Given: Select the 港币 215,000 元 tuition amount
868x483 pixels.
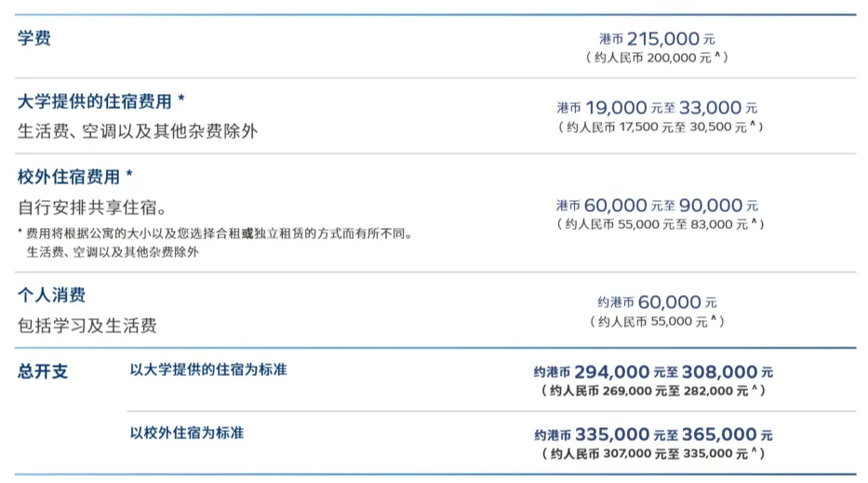Looking at the screenshot, I should pyautogui.click(x=657, y=40).
